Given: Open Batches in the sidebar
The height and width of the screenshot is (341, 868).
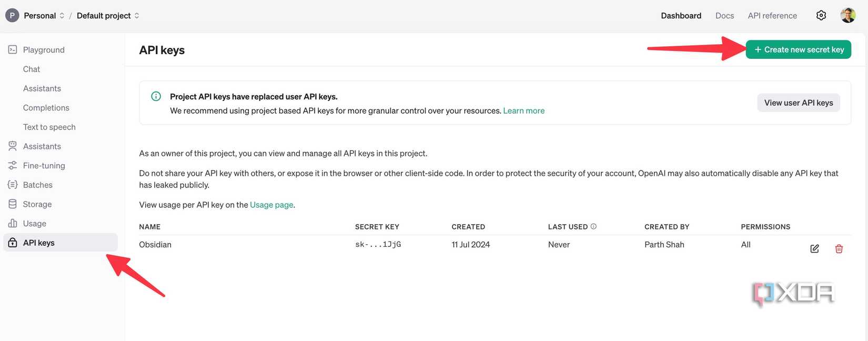Looking at the screenshot, I should (38, 185).
